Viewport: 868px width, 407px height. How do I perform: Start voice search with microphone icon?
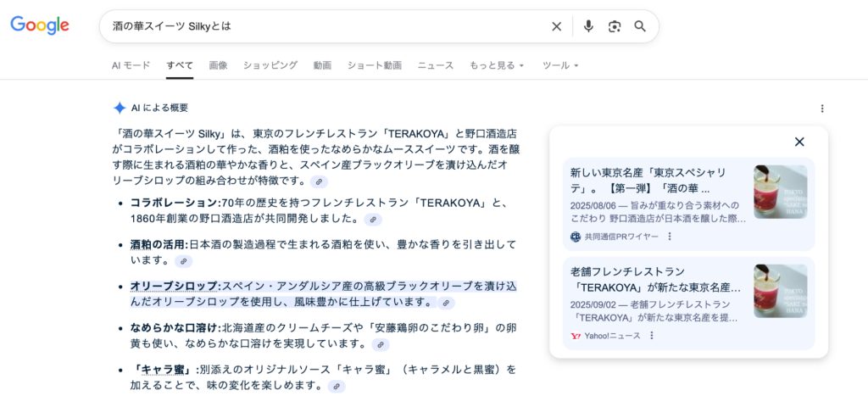(x=588, y=26)
